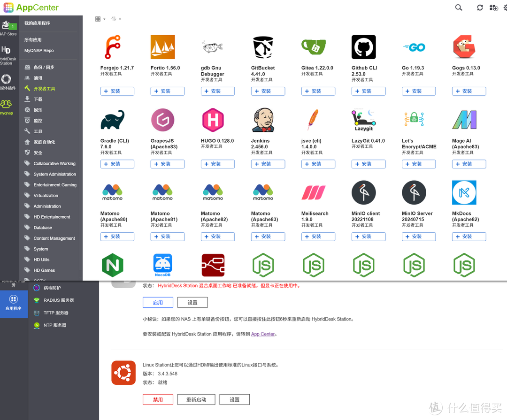Screen dimensions: 507x420
Task: Select 应用程序 tab in control panel
Action: coord(14,304)
